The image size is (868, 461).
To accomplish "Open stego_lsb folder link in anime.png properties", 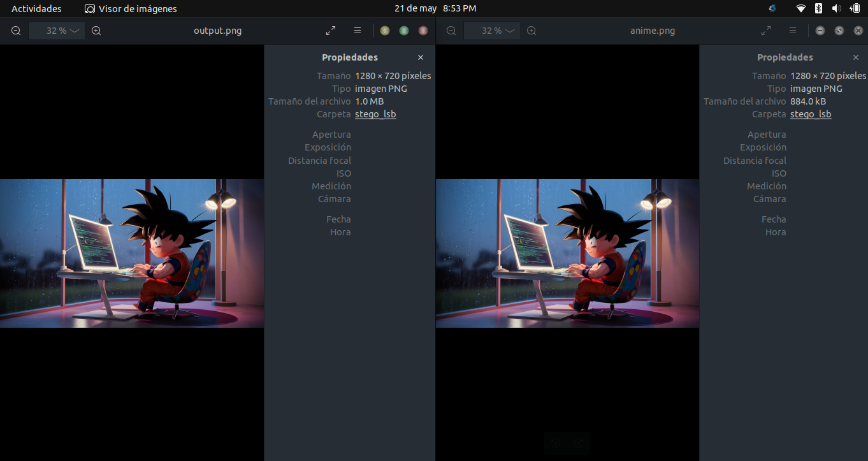I will pos(811,114).
